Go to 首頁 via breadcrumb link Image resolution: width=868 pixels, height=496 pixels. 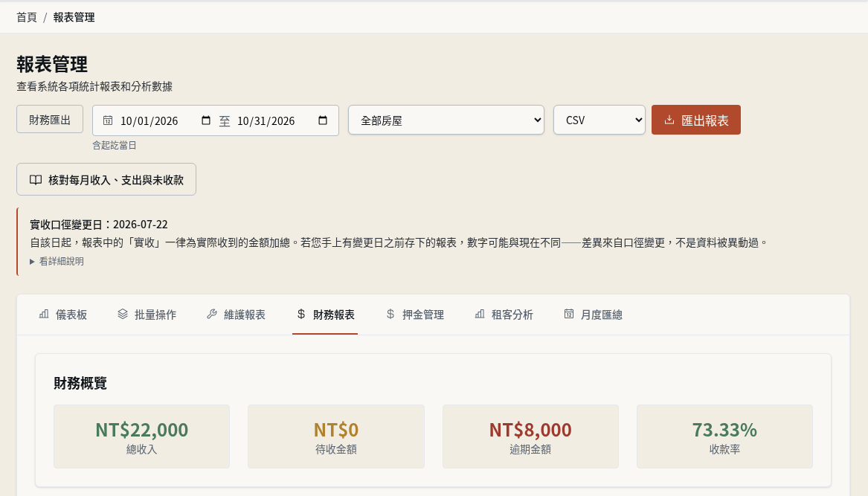tap(27, 17)
